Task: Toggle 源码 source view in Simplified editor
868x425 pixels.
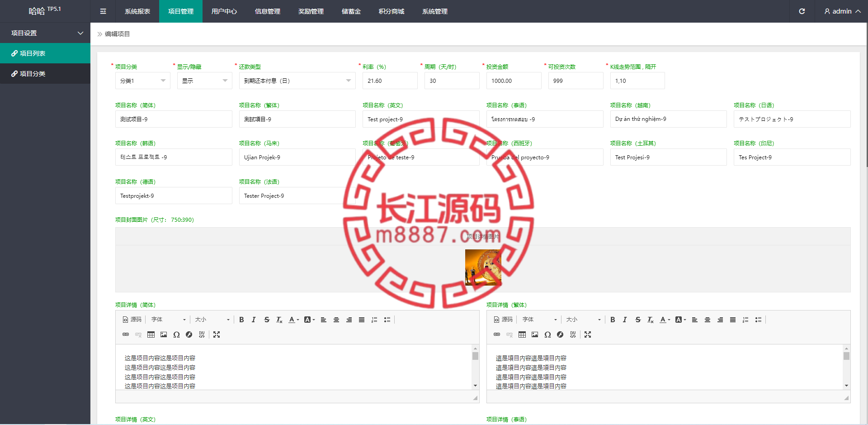Action: [x=132, y=320]
